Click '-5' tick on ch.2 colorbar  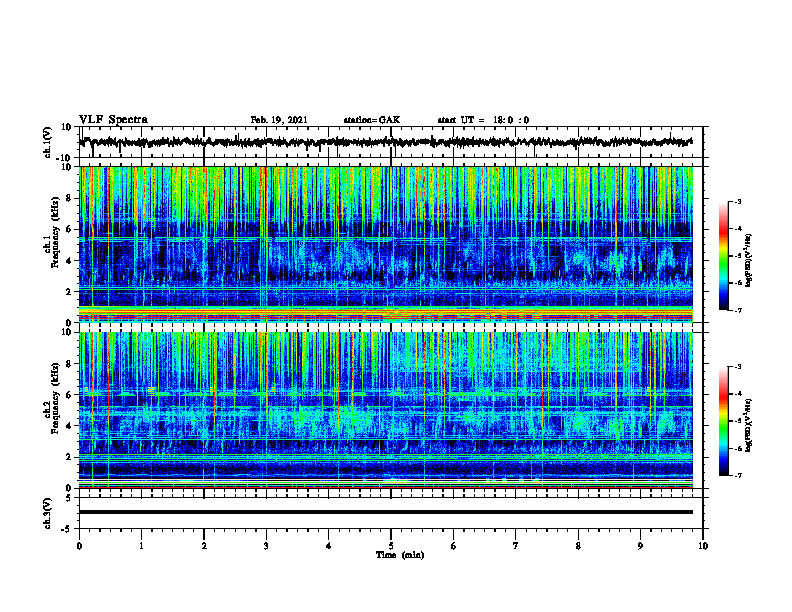click(738, 421)
